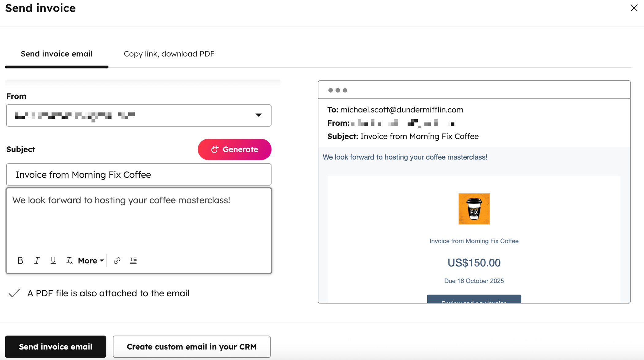Open the From address dropdown
The image size is (644, 360).
259,116
